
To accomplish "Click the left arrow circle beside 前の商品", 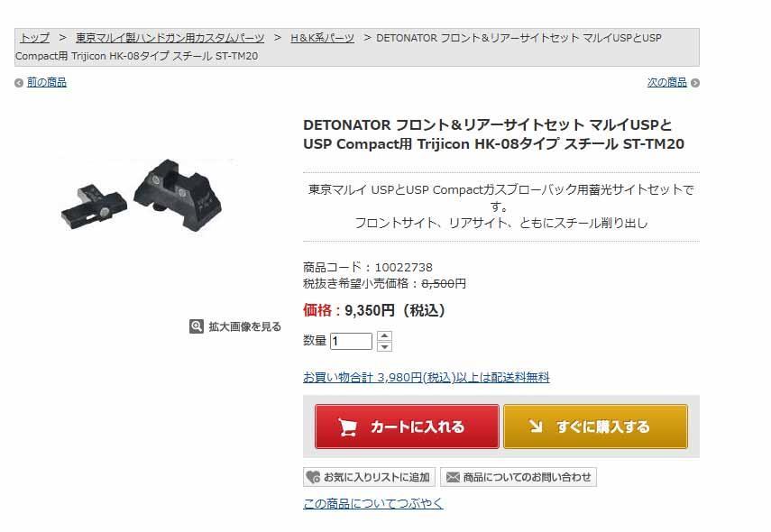I will point(19,83).
